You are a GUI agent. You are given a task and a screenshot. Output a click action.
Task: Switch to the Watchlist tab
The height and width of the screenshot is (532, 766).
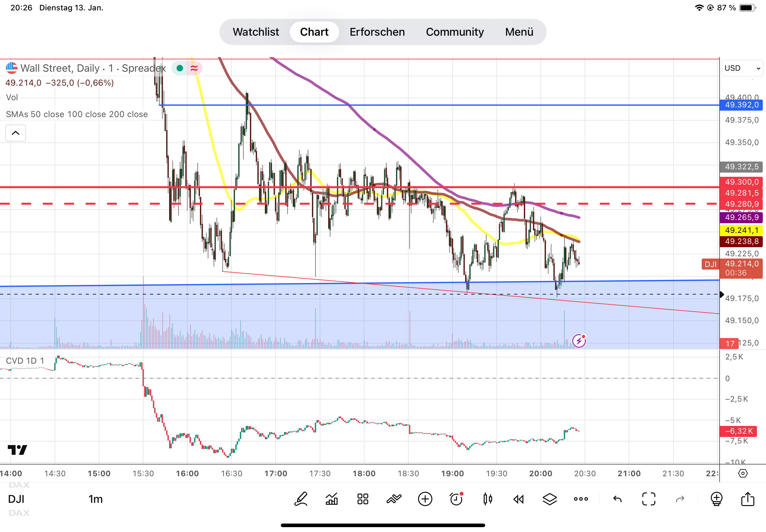255,32
